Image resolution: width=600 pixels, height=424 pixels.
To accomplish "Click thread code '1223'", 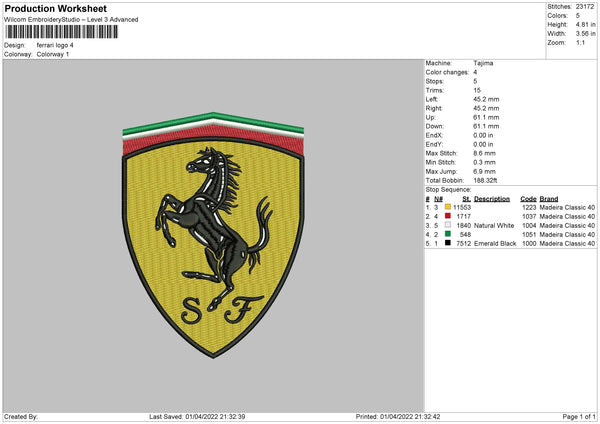I will coord(529,207).
